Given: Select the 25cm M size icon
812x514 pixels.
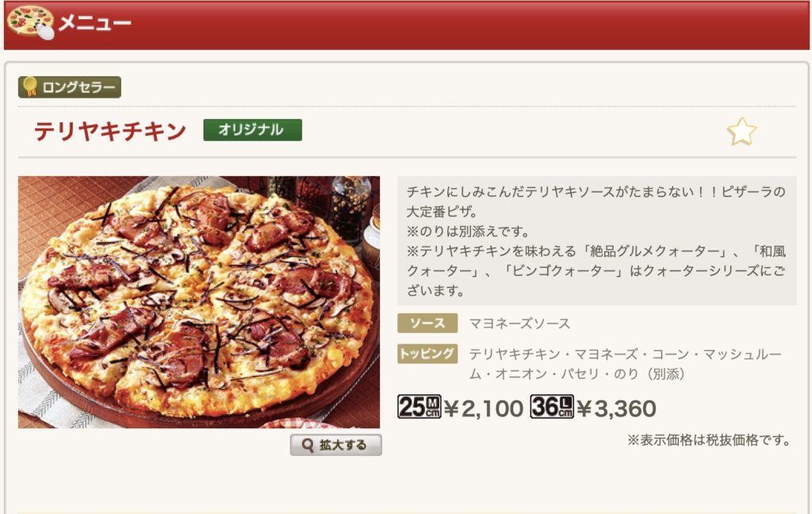Looking at the screenshot, I should click(x=419, y=407).
